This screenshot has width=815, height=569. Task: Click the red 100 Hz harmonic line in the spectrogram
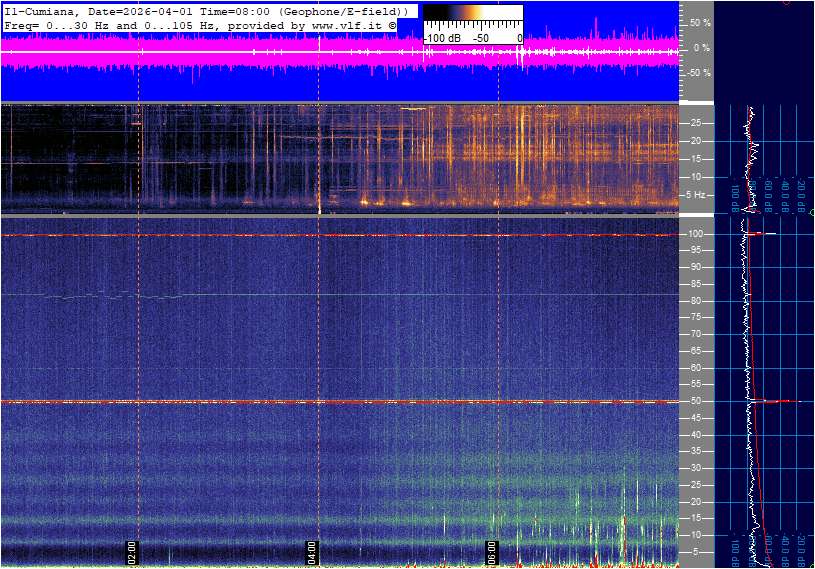pos(340,235)
